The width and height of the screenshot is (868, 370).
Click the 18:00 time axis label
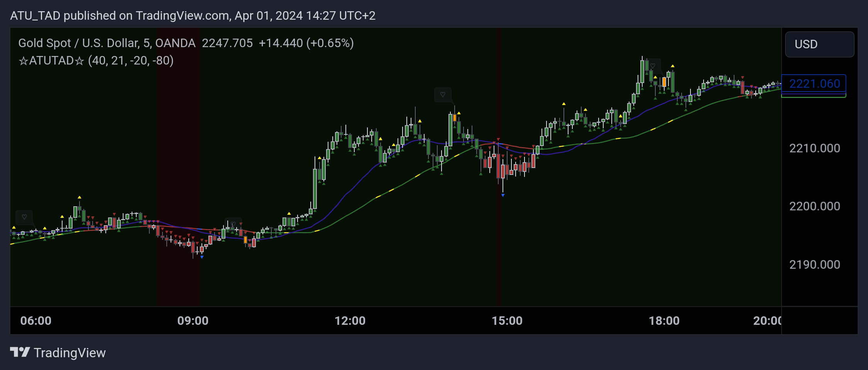664,321
